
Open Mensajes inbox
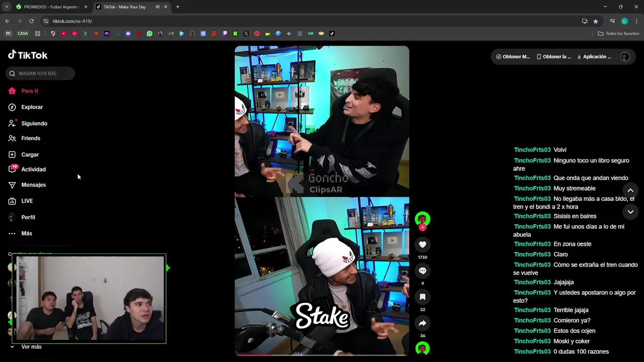(27, 185)
